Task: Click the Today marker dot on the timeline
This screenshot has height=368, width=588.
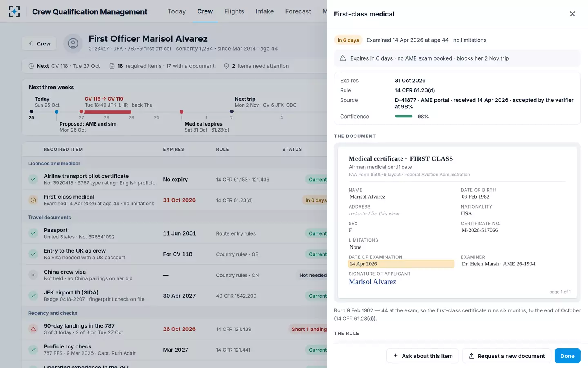Action: coord(31,112)
